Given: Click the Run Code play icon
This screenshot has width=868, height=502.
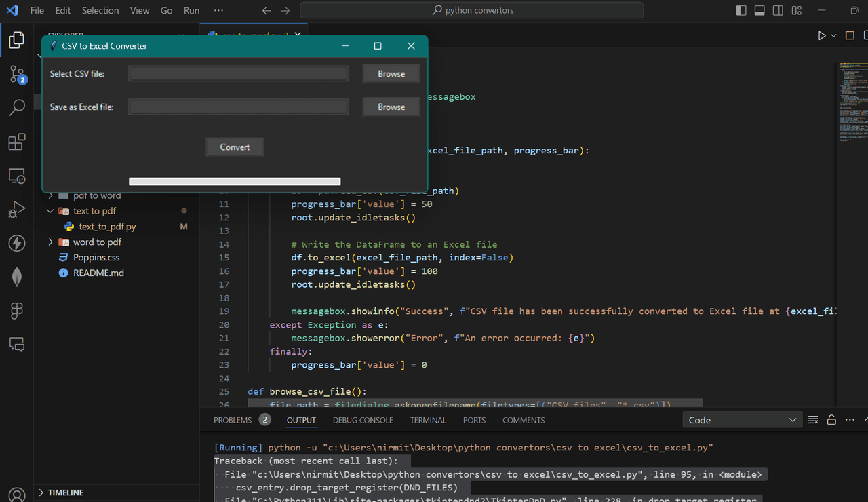Looking at the screenshot, I should click(821, 35).
